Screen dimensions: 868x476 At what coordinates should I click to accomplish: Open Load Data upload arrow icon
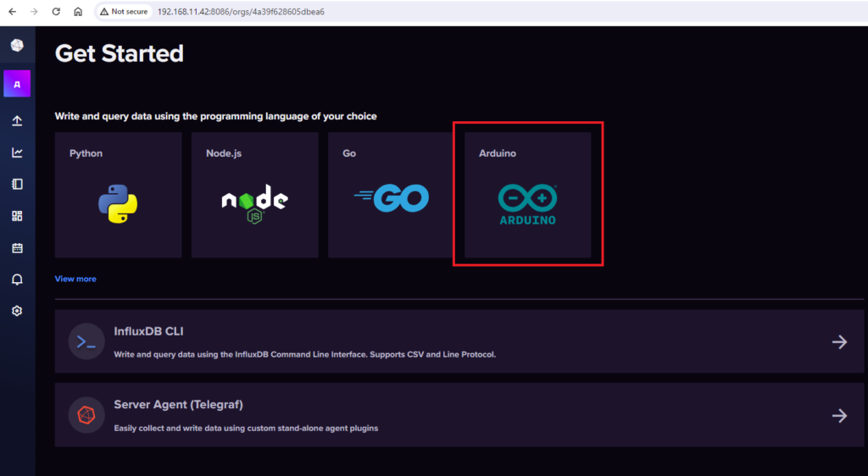tap(17, 120)
